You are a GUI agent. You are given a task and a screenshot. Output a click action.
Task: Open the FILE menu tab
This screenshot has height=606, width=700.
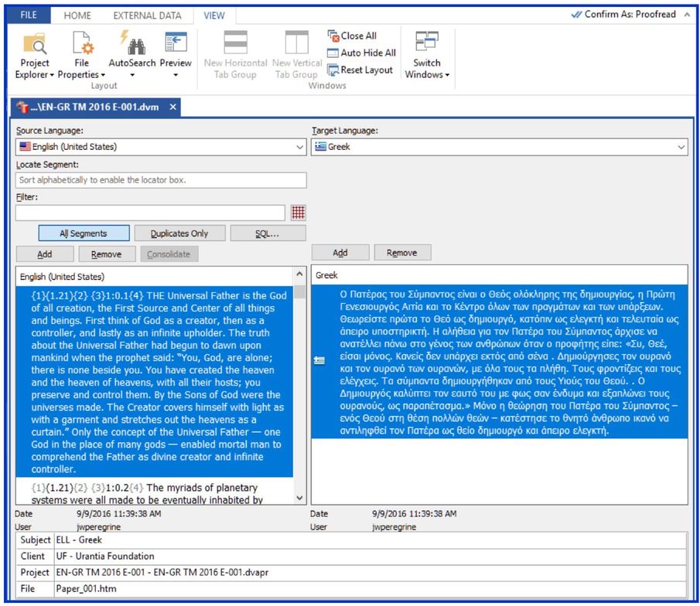(28, 15)
